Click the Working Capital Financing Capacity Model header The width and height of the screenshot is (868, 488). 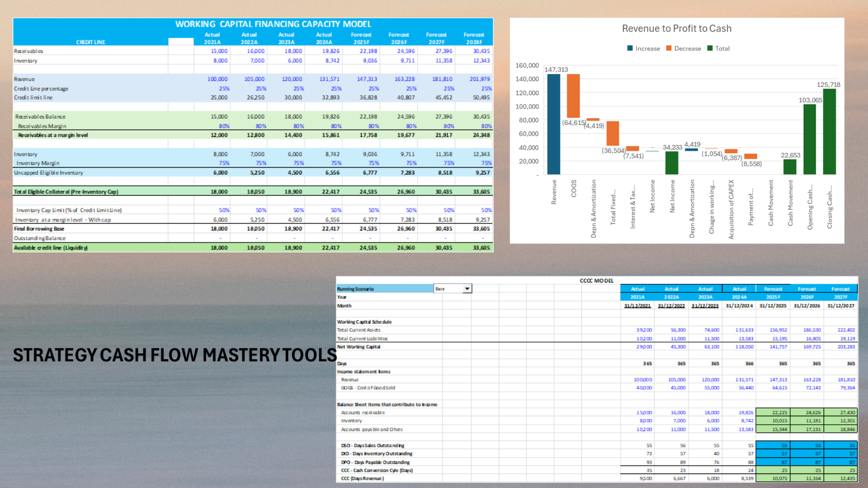(273, 24)
